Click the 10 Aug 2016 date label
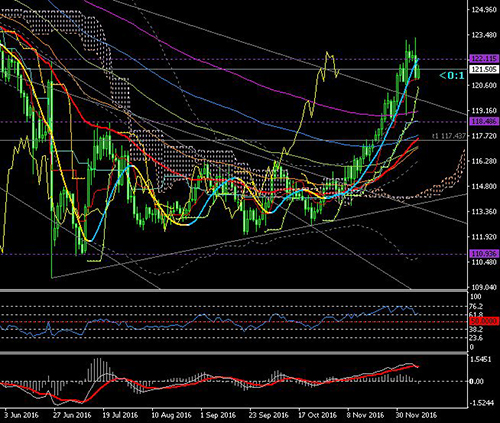 171,415
